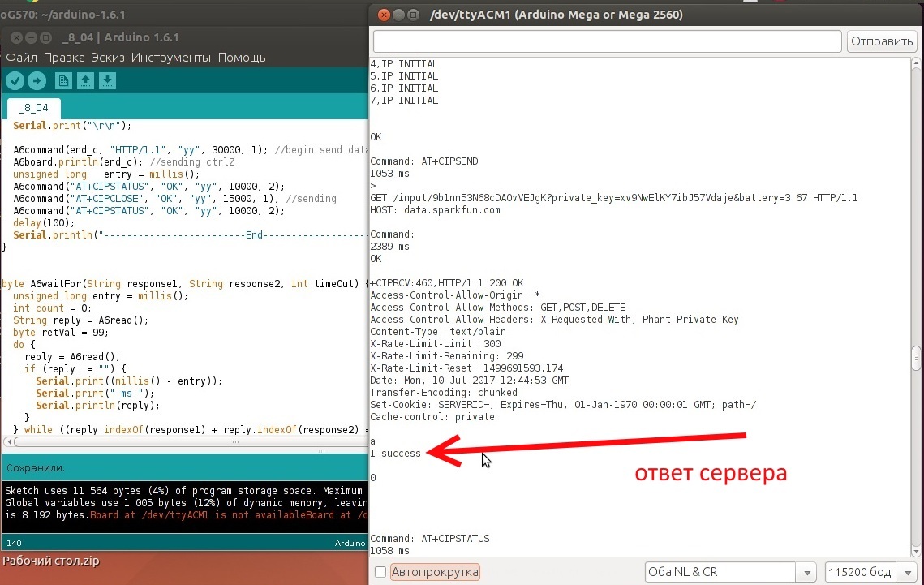Click the Open sketch up-arrow icon
The width and height of the screenshot is (924, 585).
(x=85, y=80)
